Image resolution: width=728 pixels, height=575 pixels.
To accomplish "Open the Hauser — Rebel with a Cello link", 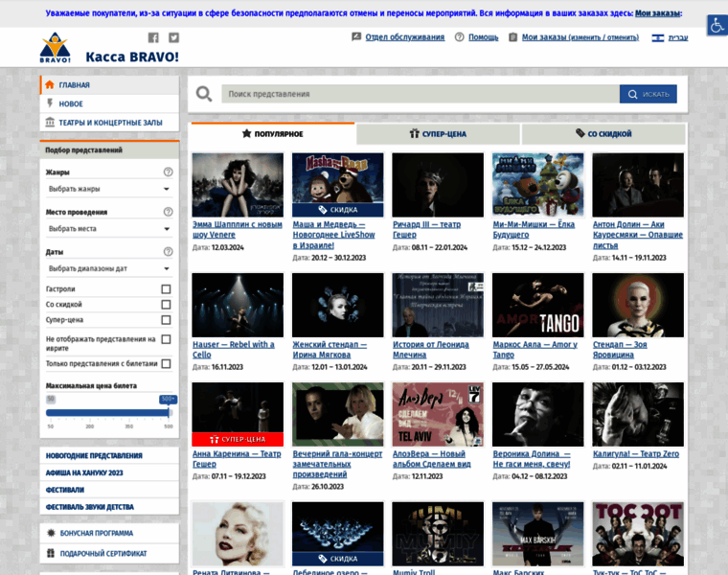I will tap(234, 350).
